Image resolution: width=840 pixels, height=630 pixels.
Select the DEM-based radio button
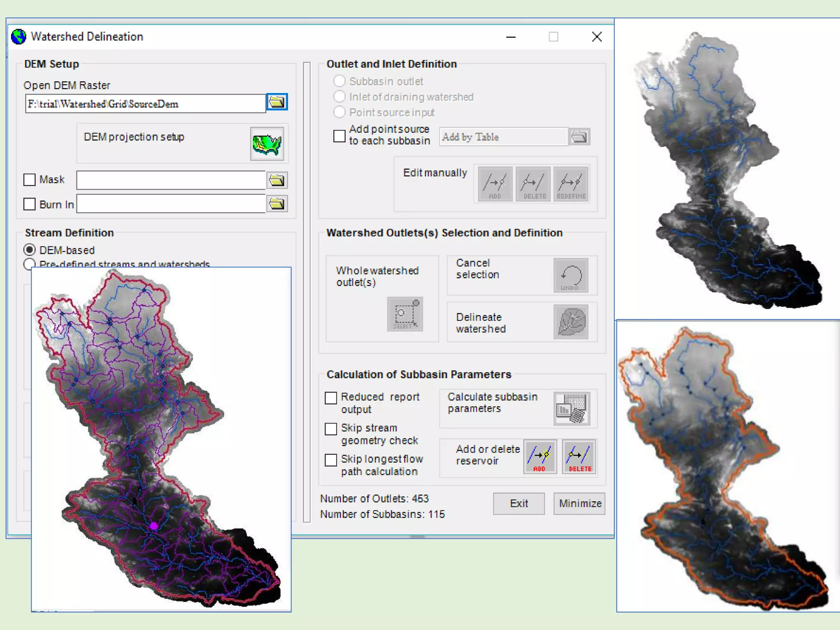(30, 250)
